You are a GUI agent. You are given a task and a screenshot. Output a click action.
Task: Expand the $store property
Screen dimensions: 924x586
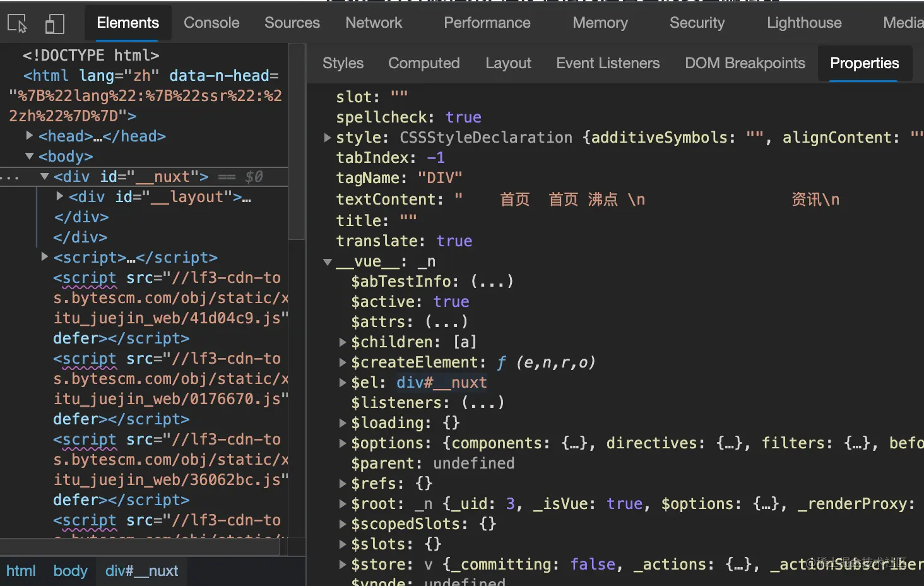pos(343,564)
